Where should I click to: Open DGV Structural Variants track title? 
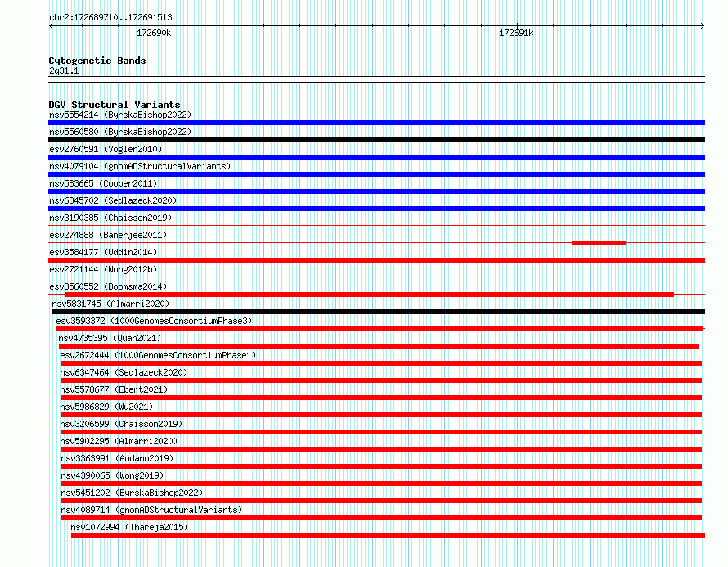[115, 105]
